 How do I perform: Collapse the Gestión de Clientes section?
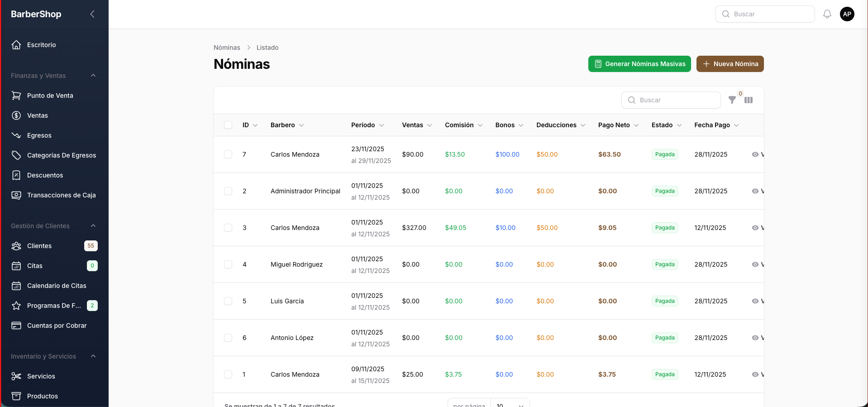pyautogui.click(x=93, y=226)
